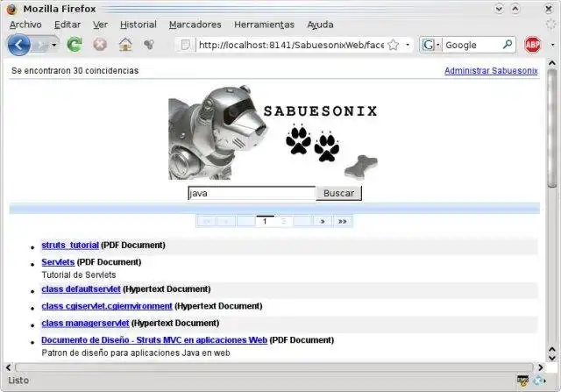Image resolution: width=561 pixels, height=392 pixels.
Task: Click inside the Google search box
Action: pos(472,45)
